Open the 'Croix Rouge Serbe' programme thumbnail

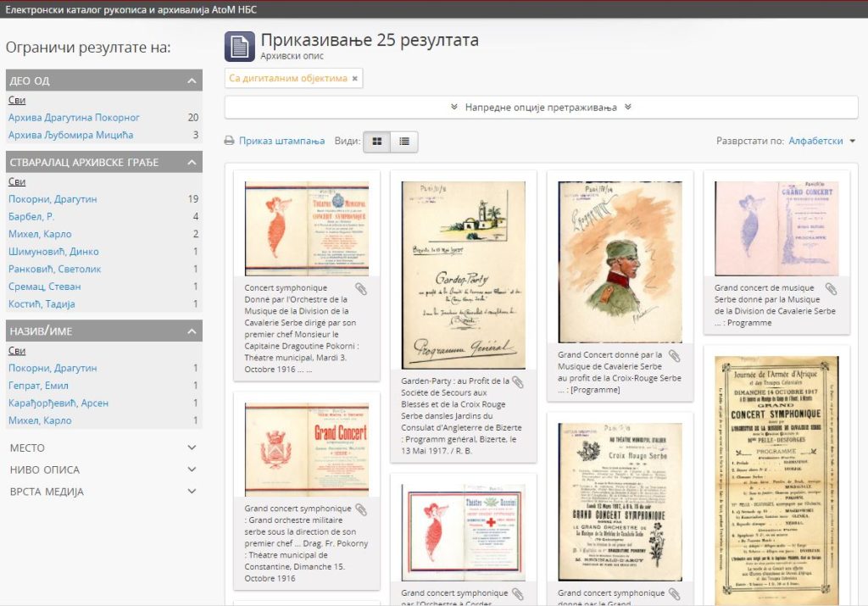(620, 502)
